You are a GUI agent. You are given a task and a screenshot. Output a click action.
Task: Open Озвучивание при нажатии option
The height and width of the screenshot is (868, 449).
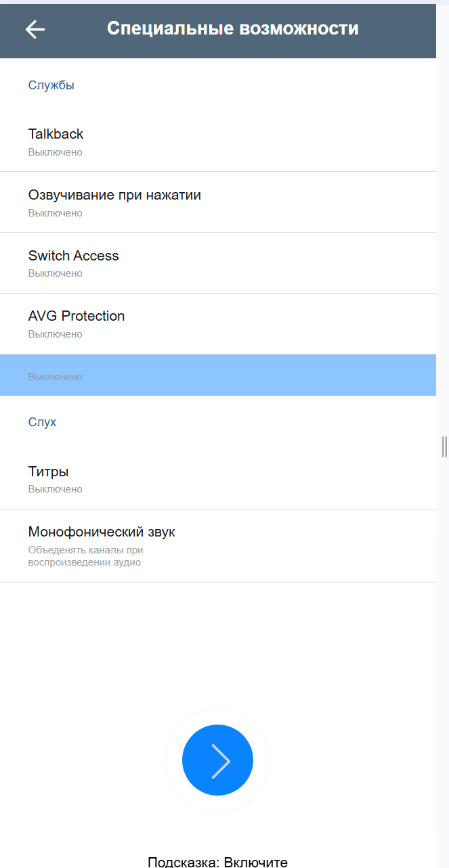218,202
